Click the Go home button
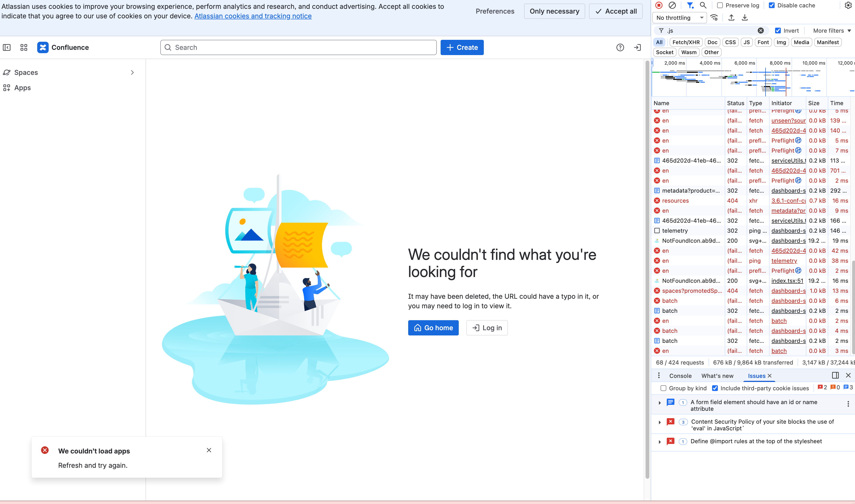The height and width of the screenshot is (504, 855). pos(433,328)
